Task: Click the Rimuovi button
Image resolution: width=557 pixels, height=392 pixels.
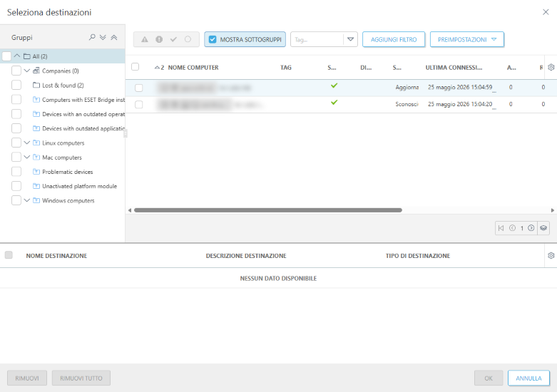Action: (x=27, y=378)
